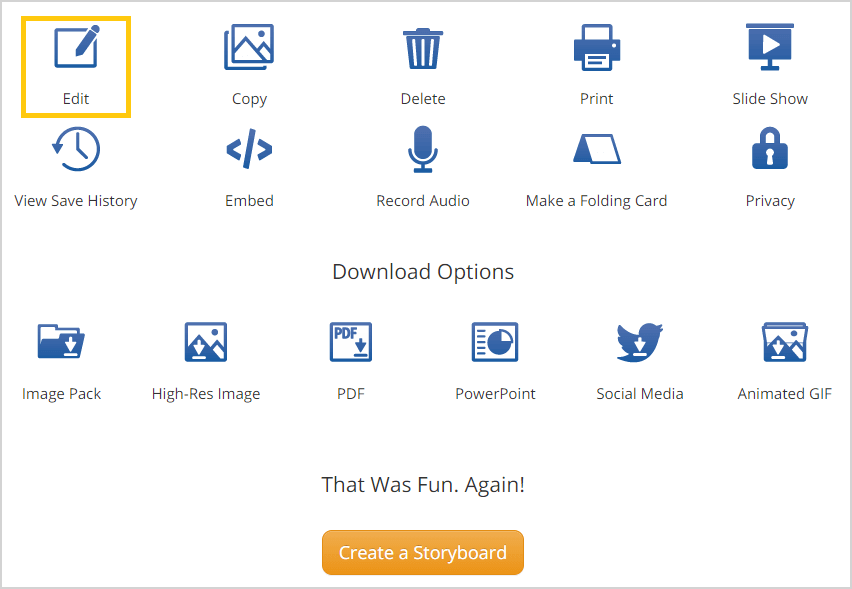
Task: Click the "High-Res Image" text label
Action: point(206,394)
